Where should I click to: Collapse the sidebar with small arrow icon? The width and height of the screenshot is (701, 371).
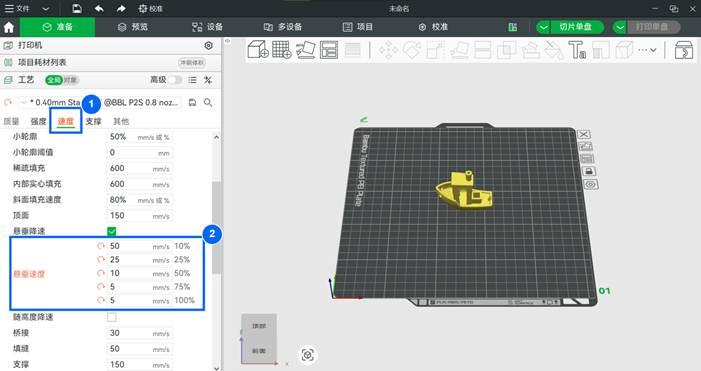point(228,41)
